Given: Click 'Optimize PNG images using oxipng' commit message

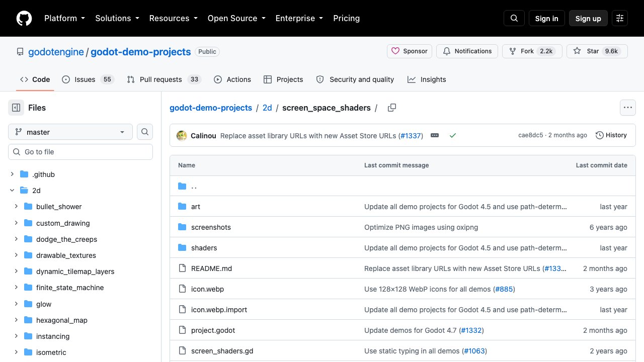Looking at the screenshot, I should click(x=421, y=227).
